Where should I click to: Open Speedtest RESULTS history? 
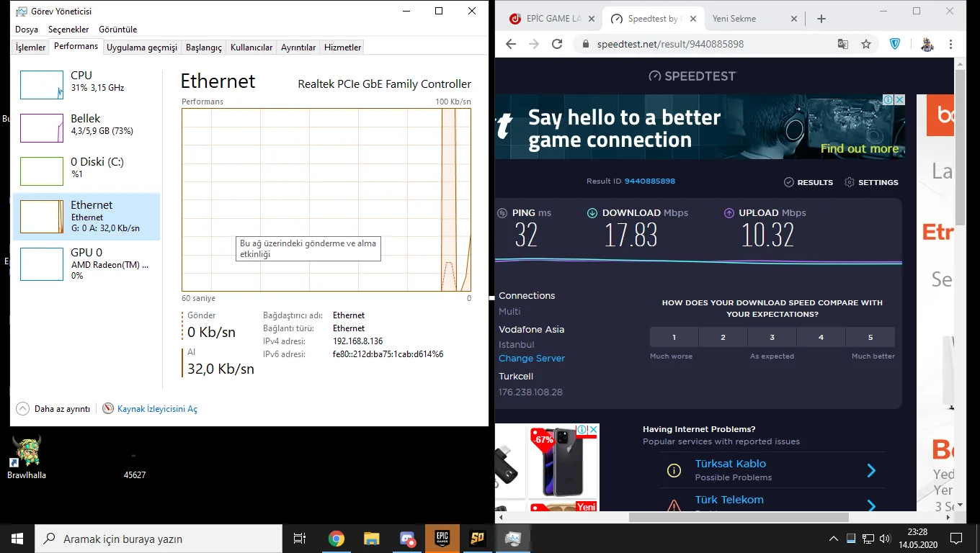(x=808, y=182)
